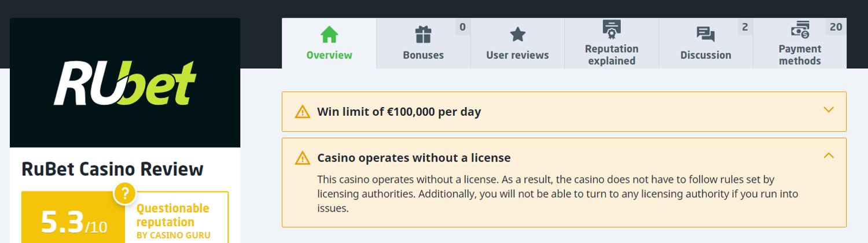Open the Reputation explained tab

pyautogui.click(x=612, y=55)
